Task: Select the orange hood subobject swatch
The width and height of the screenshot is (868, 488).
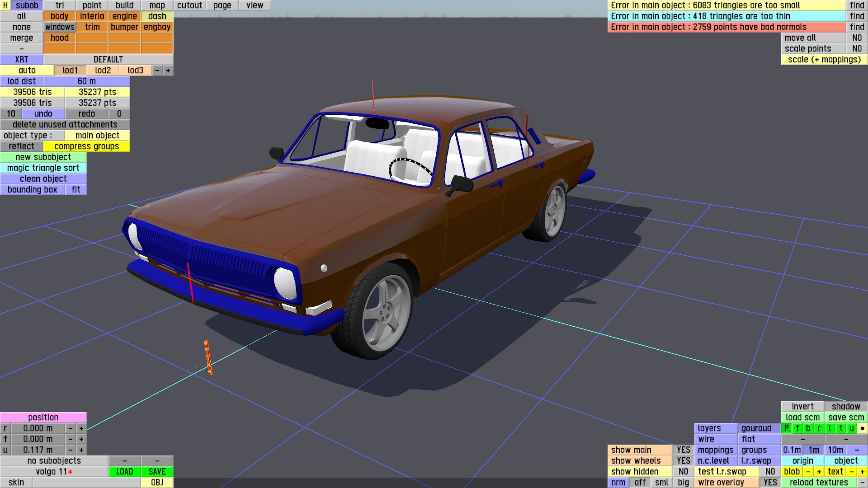Action: [59, 38]
